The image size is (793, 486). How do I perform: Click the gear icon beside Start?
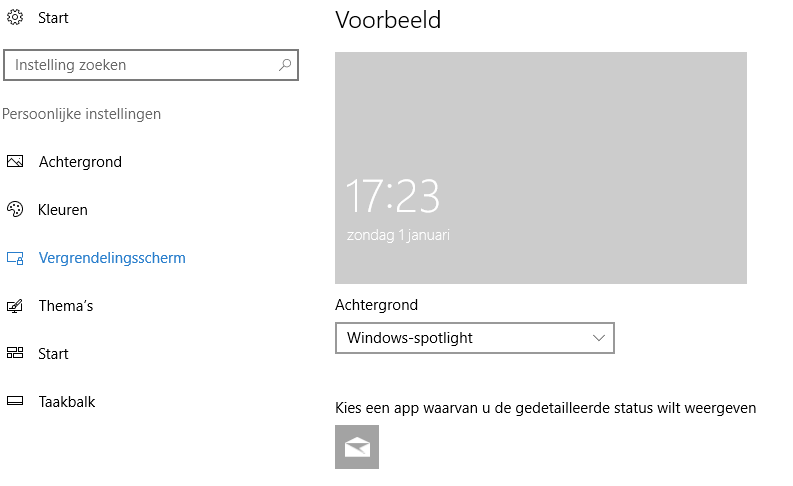pyautogui.click(x=15, y=17)
